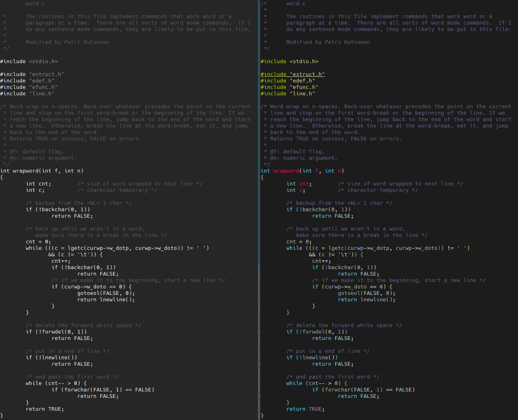Click "if (curwp->w_doto == 0) {" in the right pane
518x420 pixels.
352,287
